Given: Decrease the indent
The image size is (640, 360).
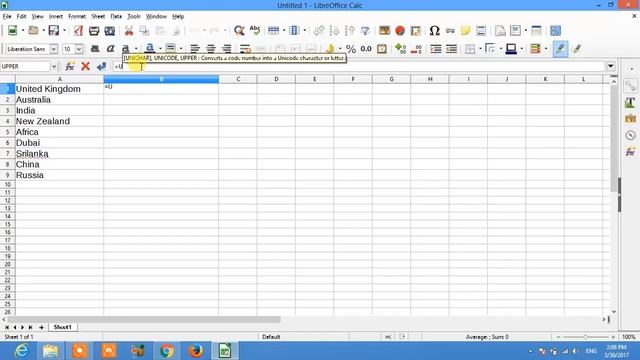Looking at the screenshot, I should (451, 49).
